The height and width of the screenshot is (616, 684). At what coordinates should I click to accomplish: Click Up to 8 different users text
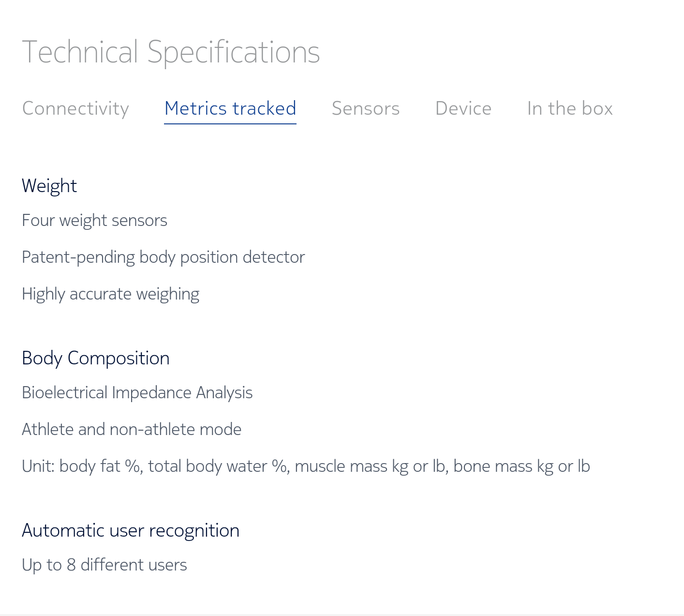(104, 565)
